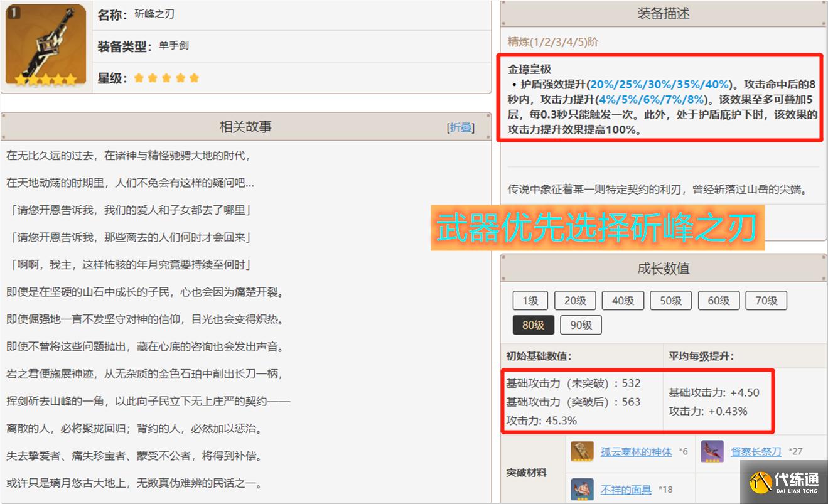Click the 斫峰之刃 weapon thumbnail image
The image size is (828, 504).
[x=46, y=46]
